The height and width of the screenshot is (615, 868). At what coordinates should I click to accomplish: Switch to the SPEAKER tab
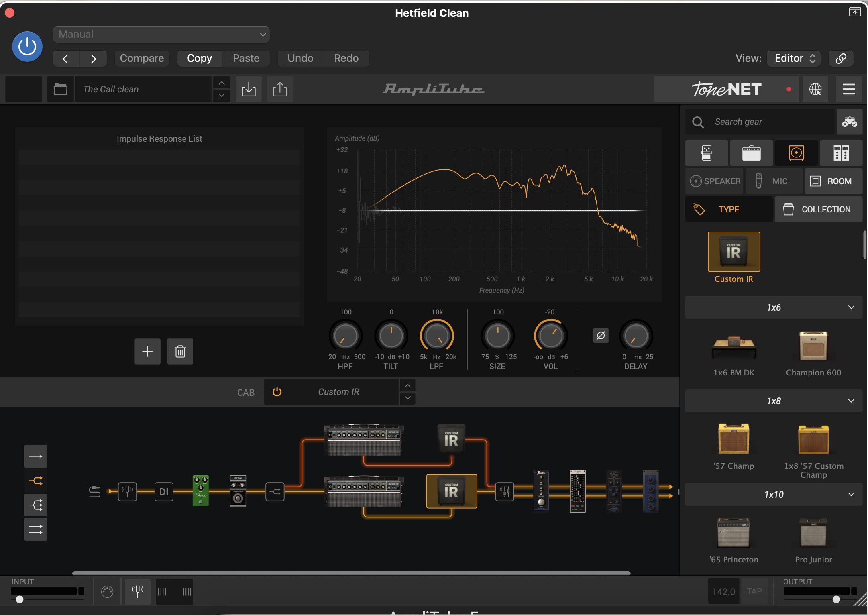pyautogui.click(x=715, y=181)
